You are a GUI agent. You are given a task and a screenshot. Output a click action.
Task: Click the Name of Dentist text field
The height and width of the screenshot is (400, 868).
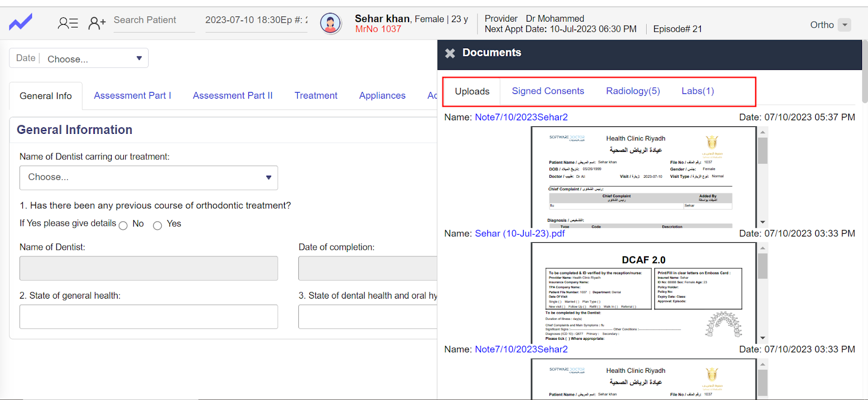[x=149, y=268]
